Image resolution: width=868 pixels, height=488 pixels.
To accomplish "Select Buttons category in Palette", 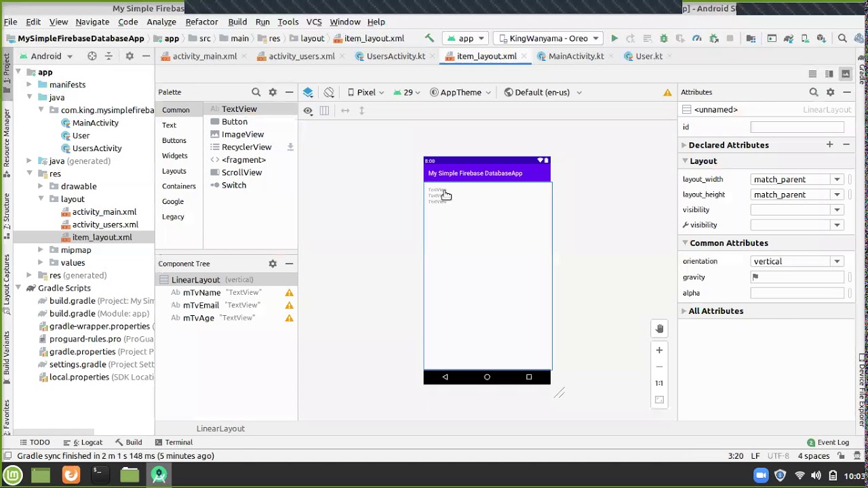I will 174,140.
